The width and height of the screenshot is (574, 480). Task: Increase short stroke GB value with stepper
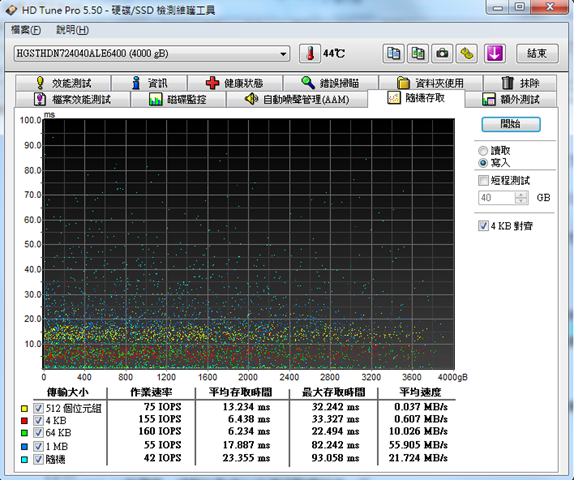(521, 194)
